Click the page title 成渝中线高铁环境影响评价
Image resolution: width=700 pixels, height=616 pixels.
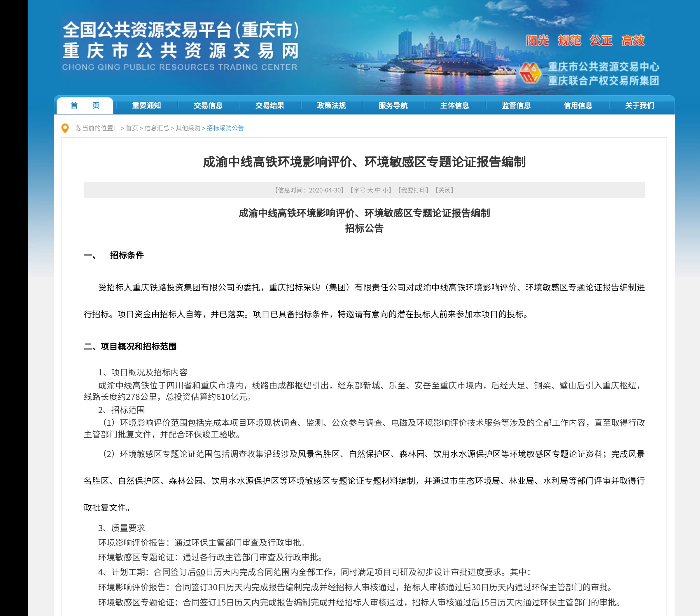tap(364, 162)
